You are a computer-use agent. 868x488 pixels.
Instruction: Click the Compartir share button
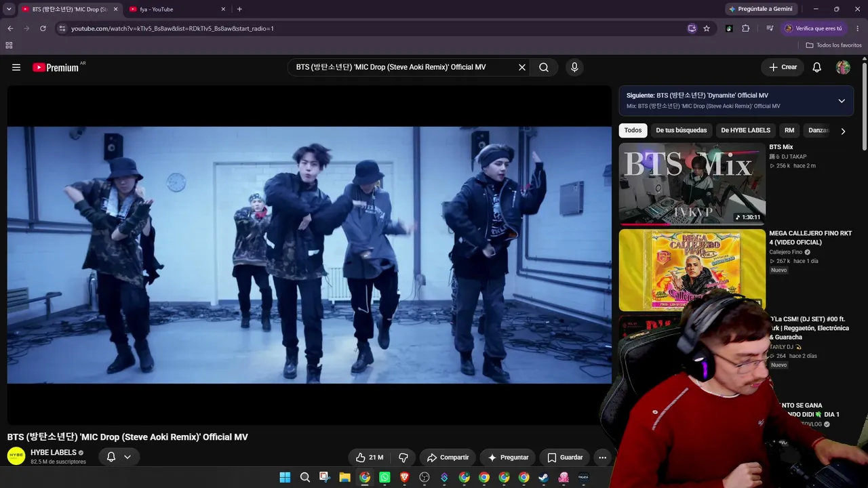click(x=448, y=457)
